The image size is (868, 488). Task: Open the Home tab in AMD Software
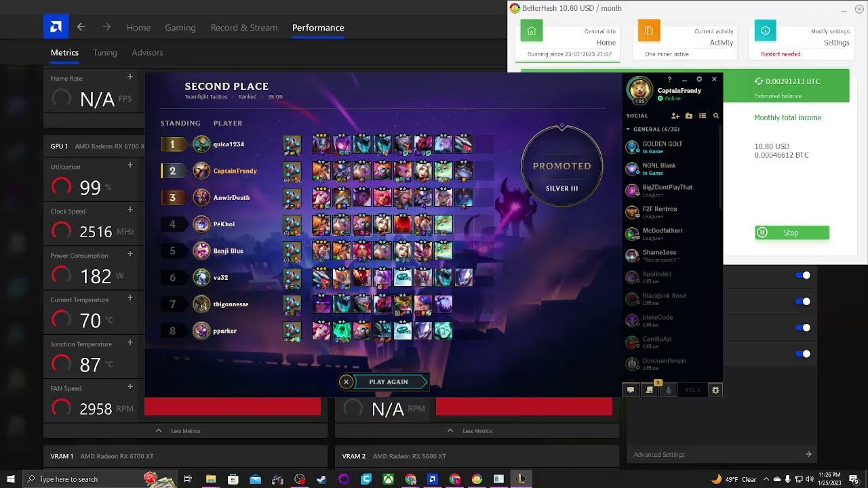pos(138,28)
